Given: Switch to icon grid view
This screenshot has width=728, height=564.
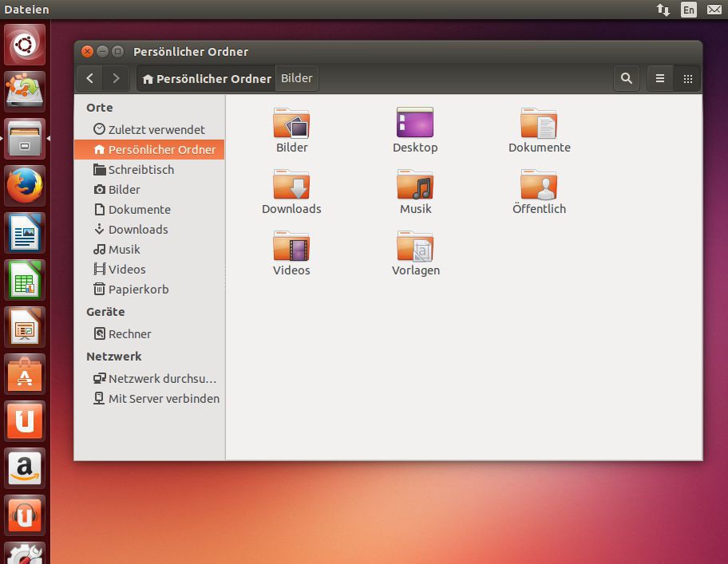Looking at the screenshot, I should pos(687,78).
